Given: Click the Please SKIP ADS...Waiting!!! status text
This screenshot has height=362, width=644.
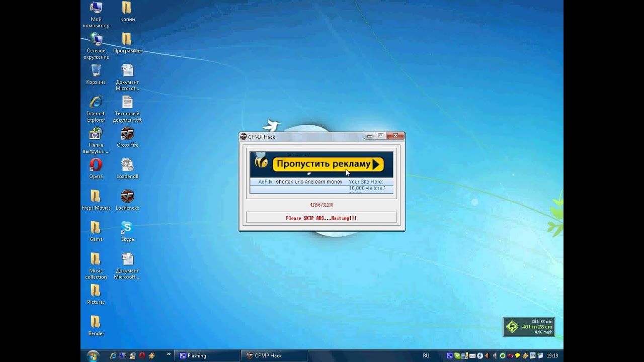Looking at the screenshot, I should coord(321,218).
